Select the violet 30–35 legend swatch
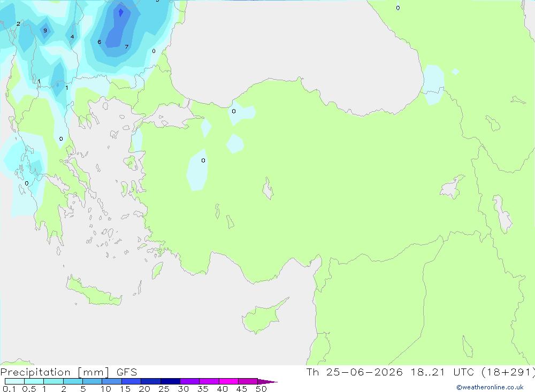This screenshot has height=392, width=535. pyautogui.click(x=190, y=381)
